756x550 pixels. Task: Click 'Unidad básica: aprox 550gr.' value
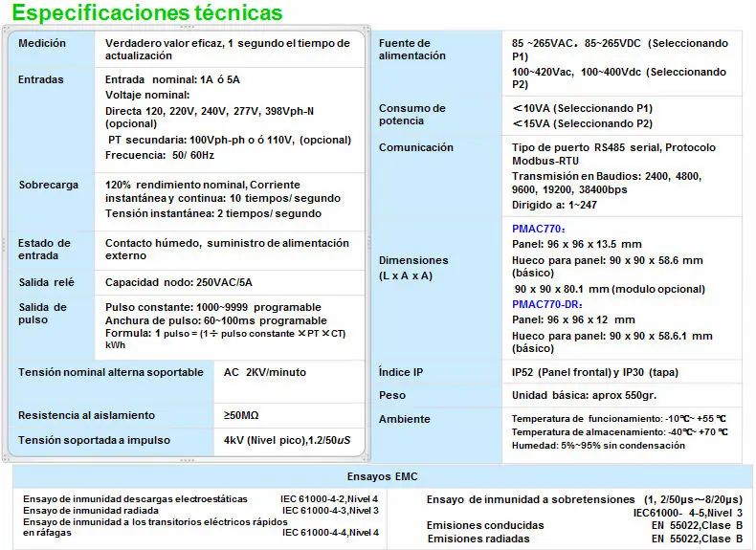[x=584, y=395]
